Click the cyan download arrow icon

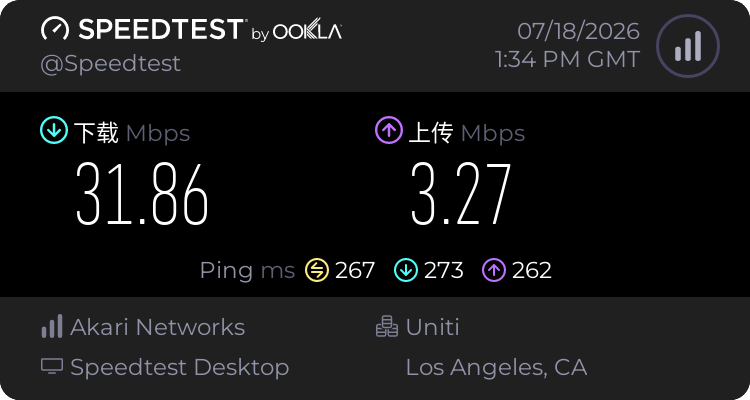(54, 130)
